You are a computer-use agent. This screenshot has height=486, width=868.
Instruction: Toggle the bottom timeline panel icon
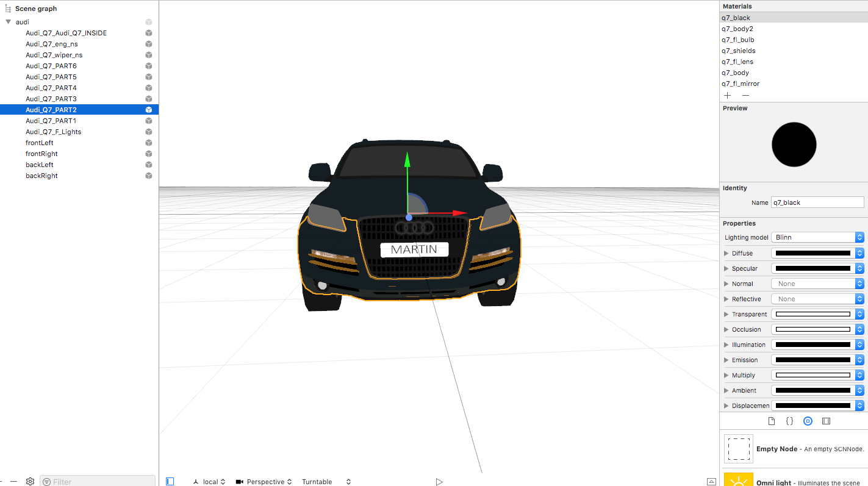(x=711, y=481)
